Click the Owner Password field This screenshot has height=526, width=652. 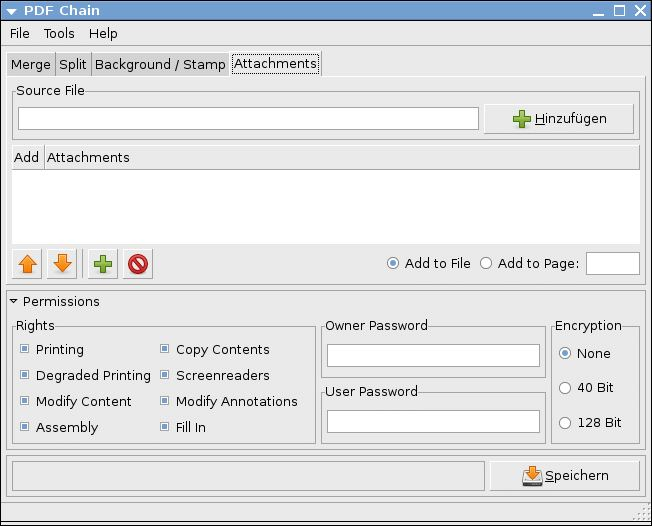[433, 356]
